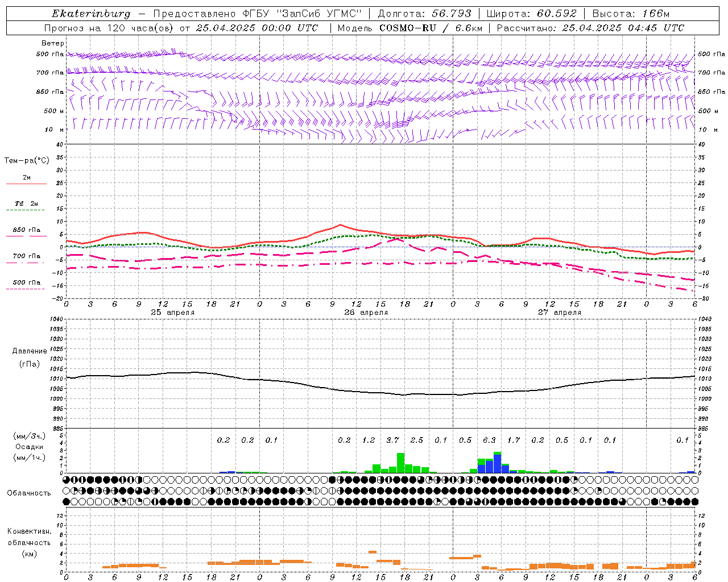The image size is (728, 582).
Task: Click the "Долгота: 56.793" header value
Action: coord(425,14)
